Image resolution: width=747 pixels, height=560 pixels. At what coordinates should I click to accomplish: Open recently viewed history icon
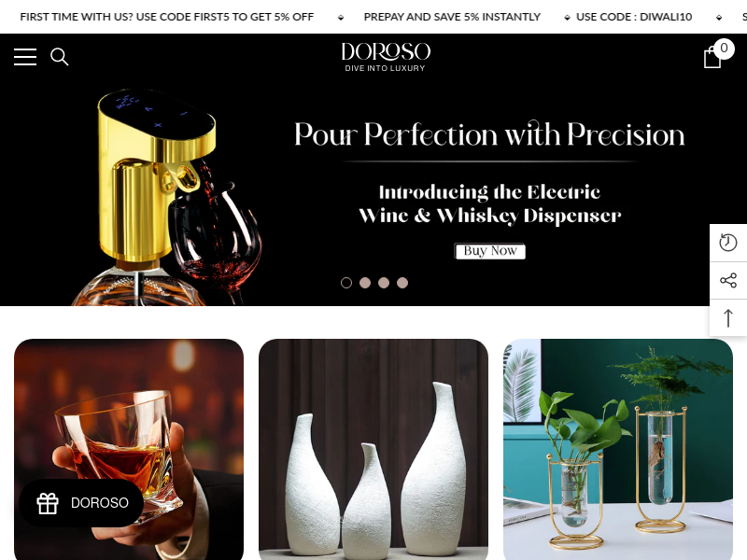point(728,243)
